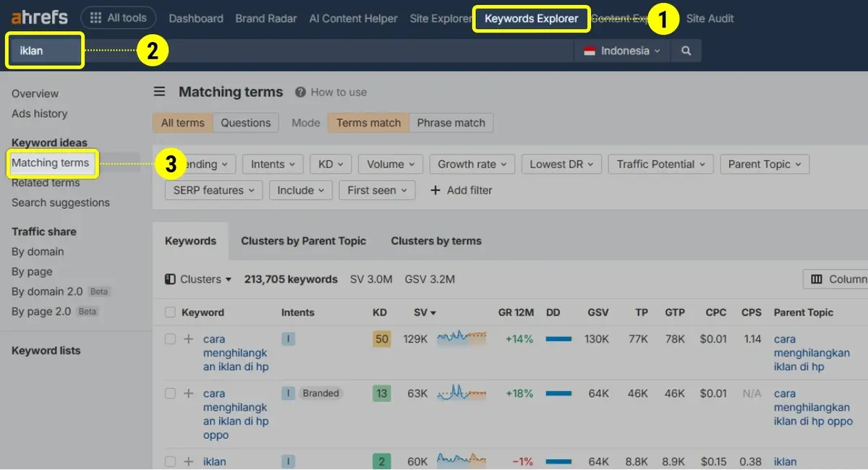868x470 pixels.
Task: Open the oppo keyword link in Keyword column
Action: pos(236,414)
